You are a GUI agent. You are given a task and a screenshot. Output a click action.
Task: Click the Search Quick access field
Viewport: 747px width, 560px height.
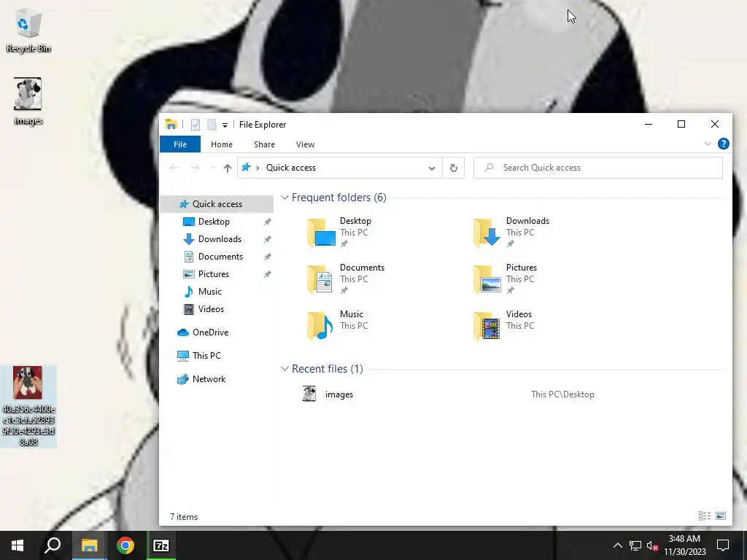pos(598,168)
